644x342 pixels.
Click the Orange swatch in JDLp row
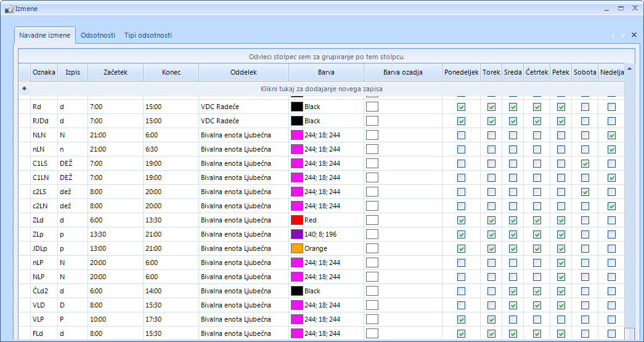[297, 248]
